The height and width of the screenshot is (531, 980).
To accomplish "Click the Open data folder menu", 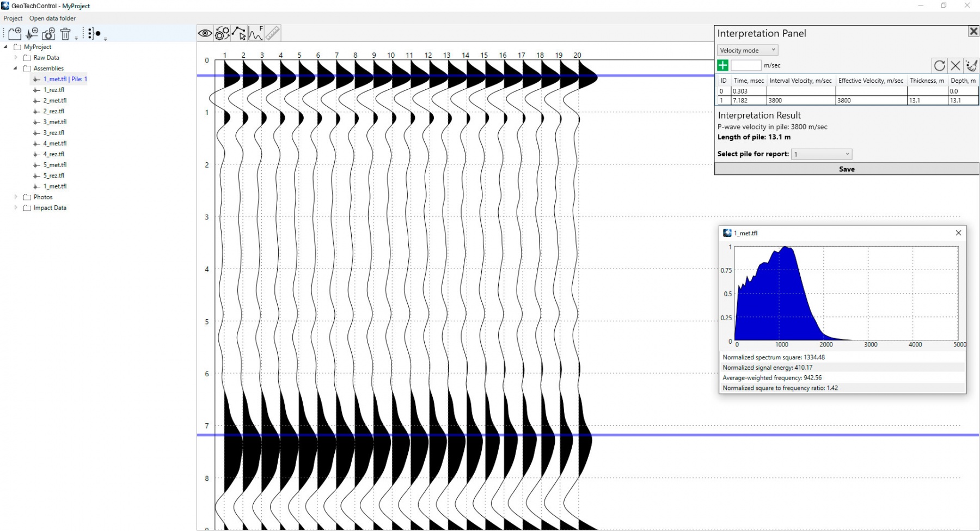I will tap(52, 19).
